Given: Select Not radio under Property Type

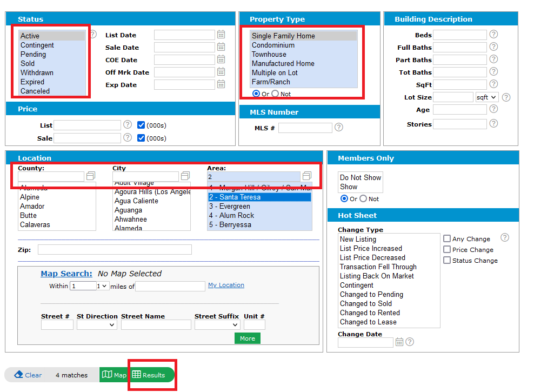Looking at the screenshot, I should point(275,94).
